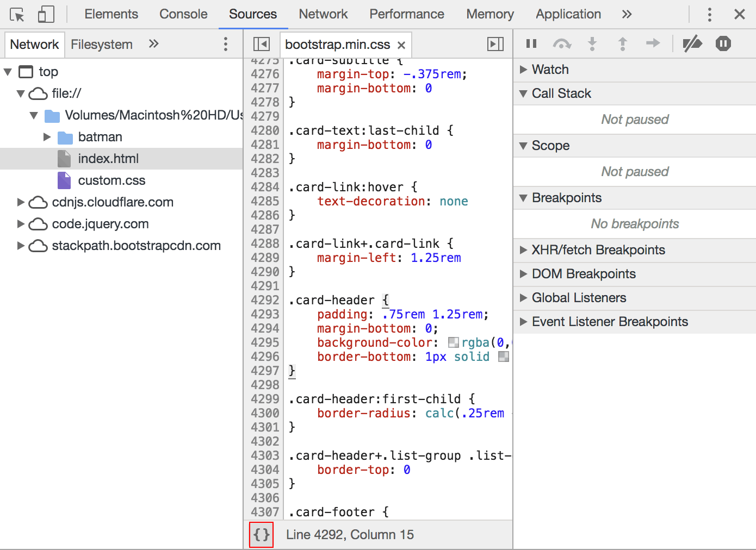The image size is (756, 550).
Task: Click the .card-header selector text
Action: pyautogui.click(x=332, y=300)
